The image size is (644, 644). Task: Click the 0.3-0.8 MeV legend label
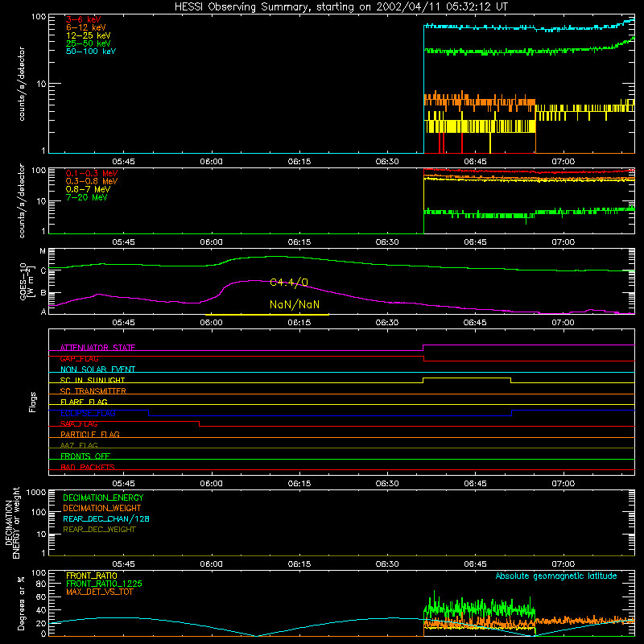coord(92,181)
